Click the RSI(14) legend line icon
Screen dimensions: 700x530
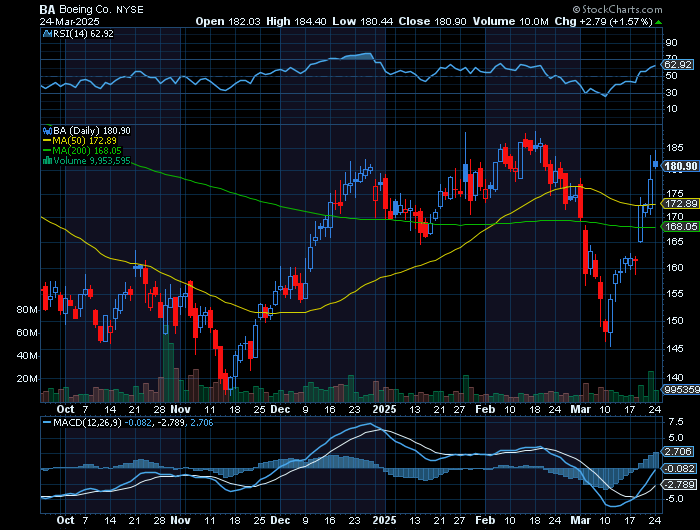pos(47,34)
